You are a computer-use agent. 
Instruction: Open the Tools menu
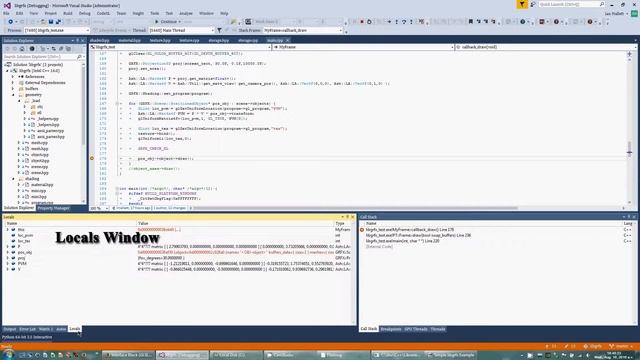coord(154,13)
